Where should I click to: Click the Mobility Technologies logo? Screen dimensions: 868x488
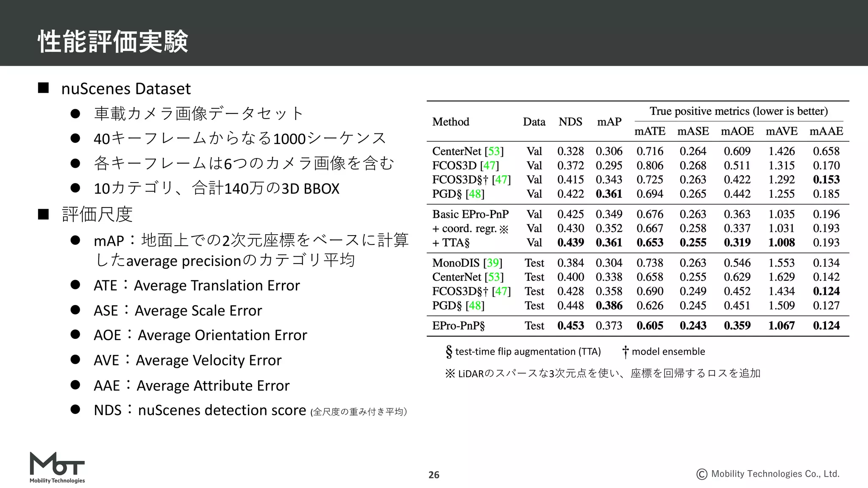coord(57,468)
